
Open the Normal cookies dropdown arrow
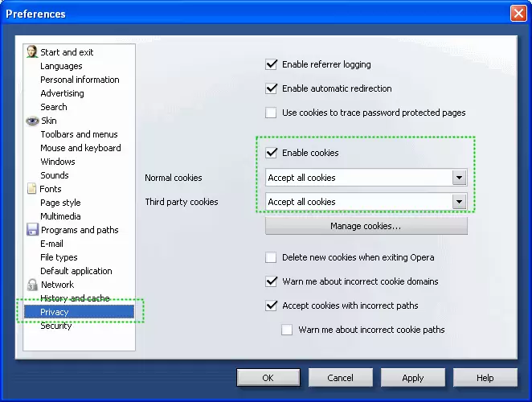pyautogui.click(x=459, y=178)
